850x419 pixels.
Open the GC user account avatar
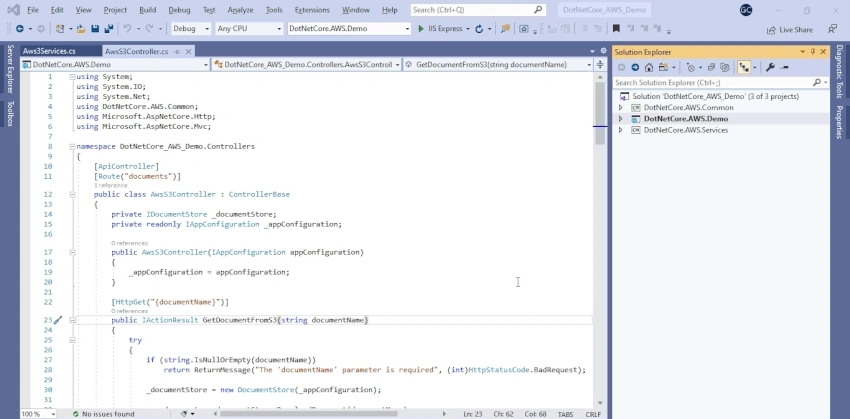pyautogui.click(x=746, y=10)
